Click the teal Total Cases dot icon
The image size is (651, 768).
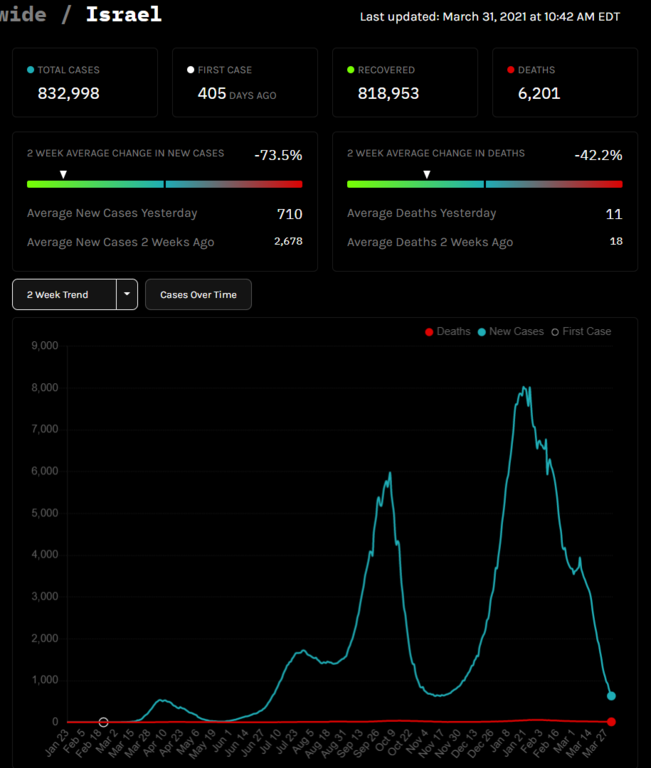[x=31, y=70]
